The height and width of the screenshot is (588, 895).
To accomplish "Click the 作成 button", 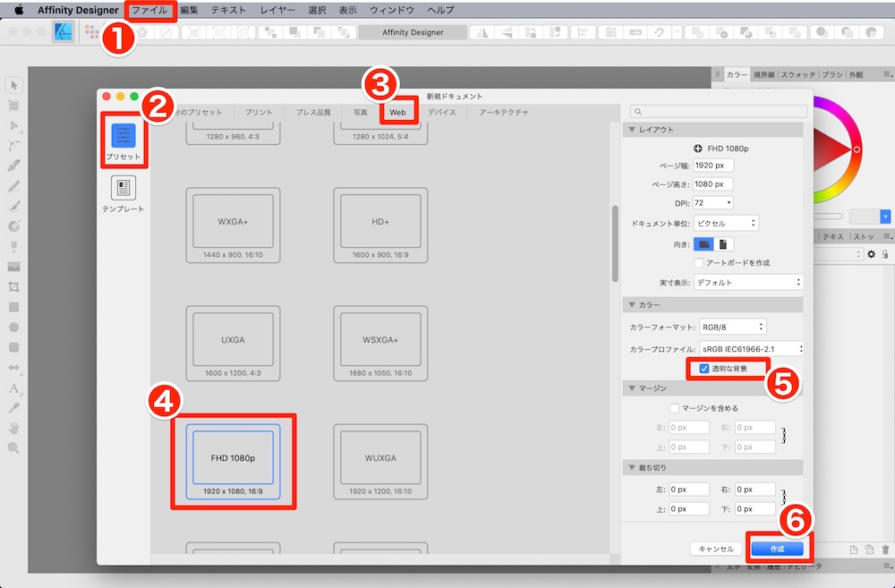I will [x=777, y=550].
